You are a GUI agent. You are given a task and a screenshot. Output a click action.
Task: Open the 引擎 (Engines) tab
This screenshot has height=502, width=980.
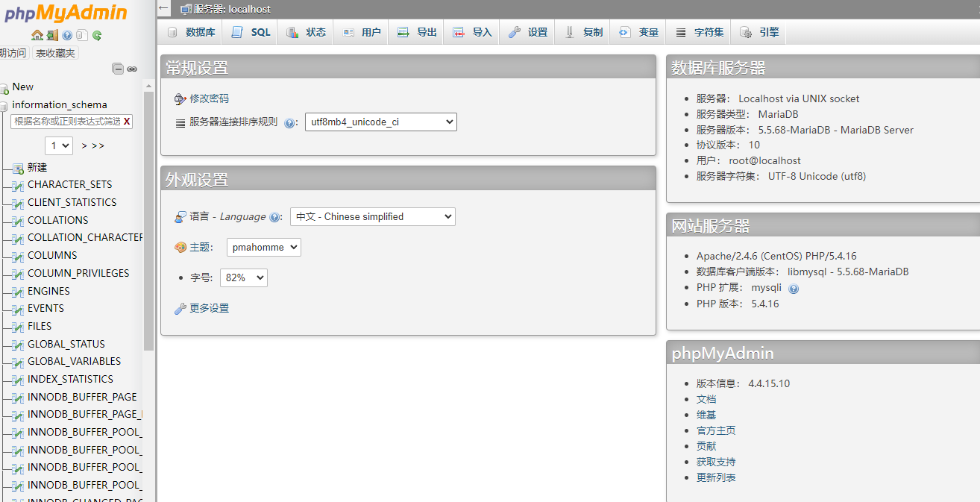pos(758,32)
